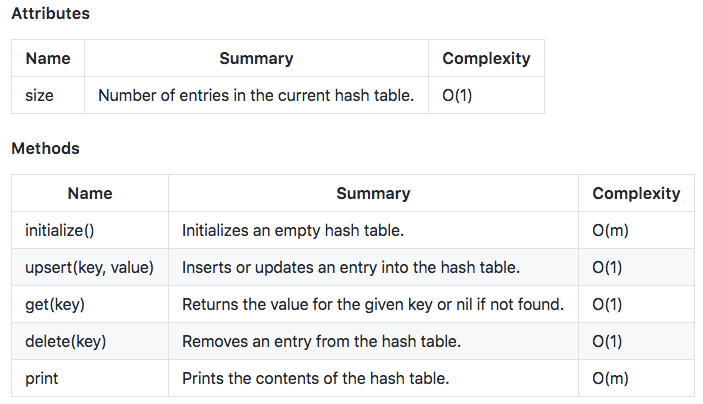Screen dimensions: 703x404
Task: Click the O(m) complexity for print
Action: [610, 378]
